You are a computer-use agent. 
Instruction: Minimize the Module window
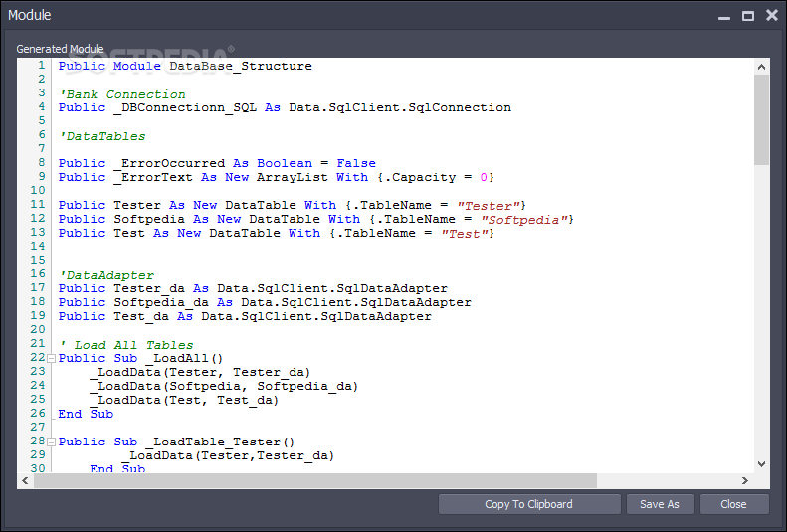coord(723,16)
